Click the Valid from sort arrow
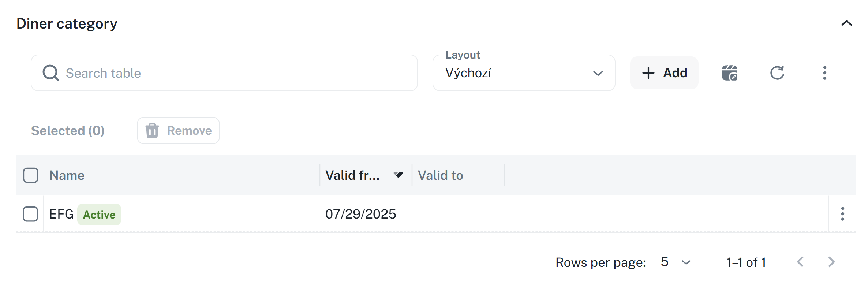Screen dimensions: 868x302 click(399, 175)
